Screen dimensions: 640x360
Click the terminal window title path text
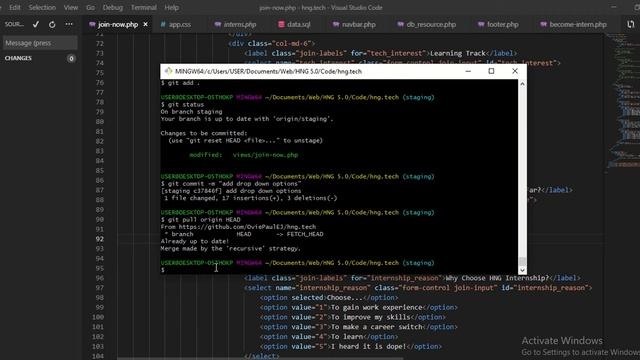point(268,71)
